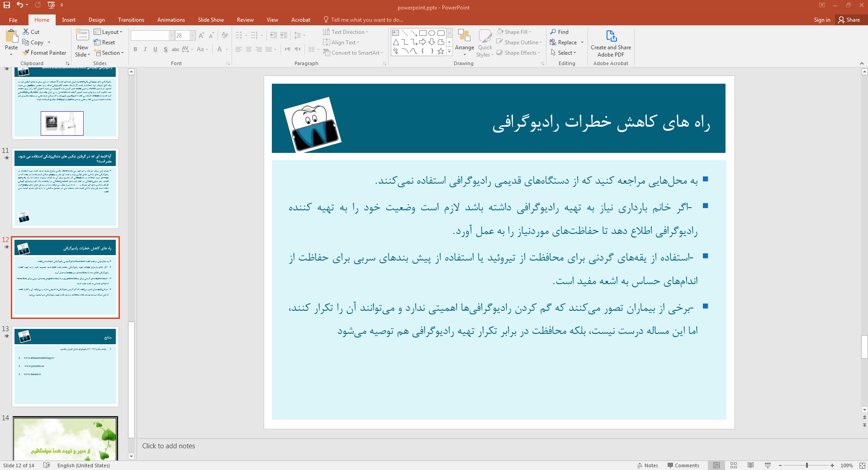This screenshot has height=470, width=868.
Task: Click the Paste clipboard icon
Action: pos(11,36)
